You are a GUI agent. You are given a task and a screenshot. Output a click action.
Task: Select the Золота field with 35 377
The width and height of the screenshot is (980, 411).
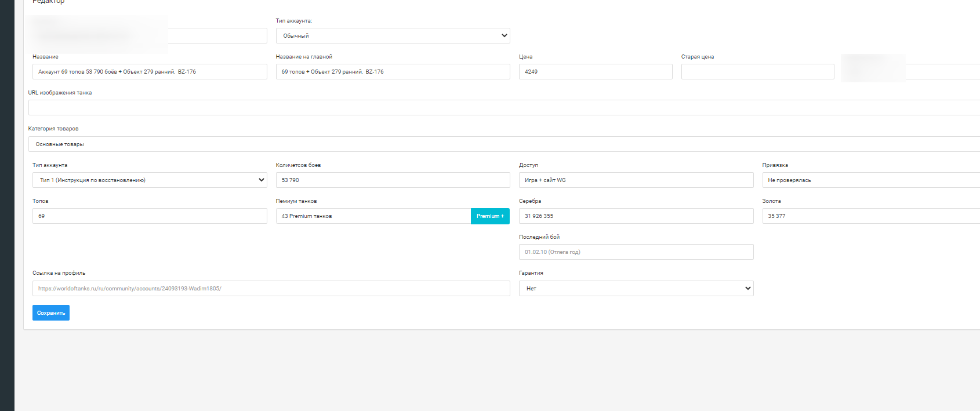(870, 216)
